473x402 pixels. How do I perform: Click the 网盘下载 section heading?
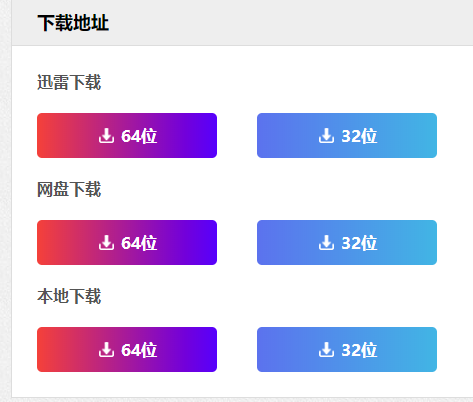click(69, 189)
